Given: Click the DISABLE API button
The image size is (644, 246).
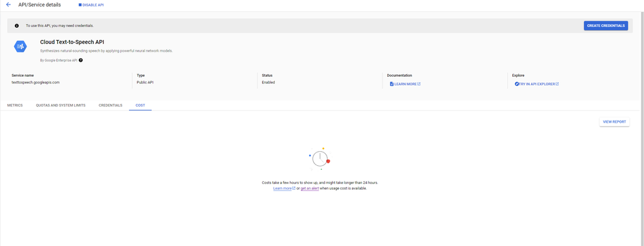Looking at the screenshot, I should 91,5.
